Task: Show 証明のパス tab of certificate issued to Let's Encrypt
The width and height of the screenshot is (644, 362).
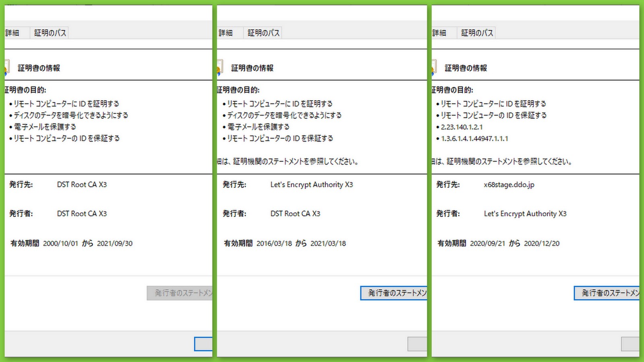Action: [263, 33]
